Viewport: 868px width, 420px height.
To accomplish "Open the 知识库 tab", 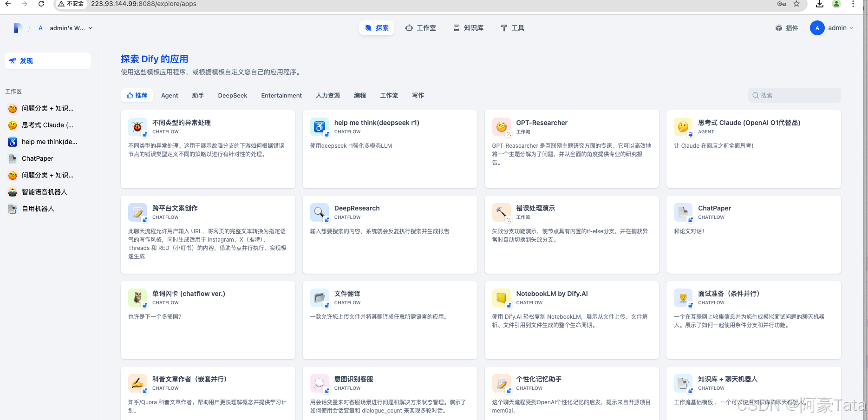I will (468, 28).
